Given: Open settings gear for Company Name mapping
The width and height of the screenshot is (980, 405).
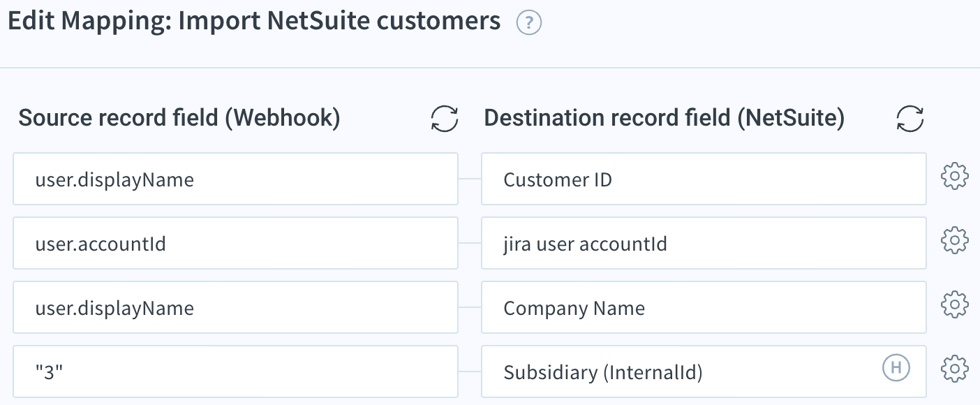Looking at the screenshot, I should [x=954, y=304].
